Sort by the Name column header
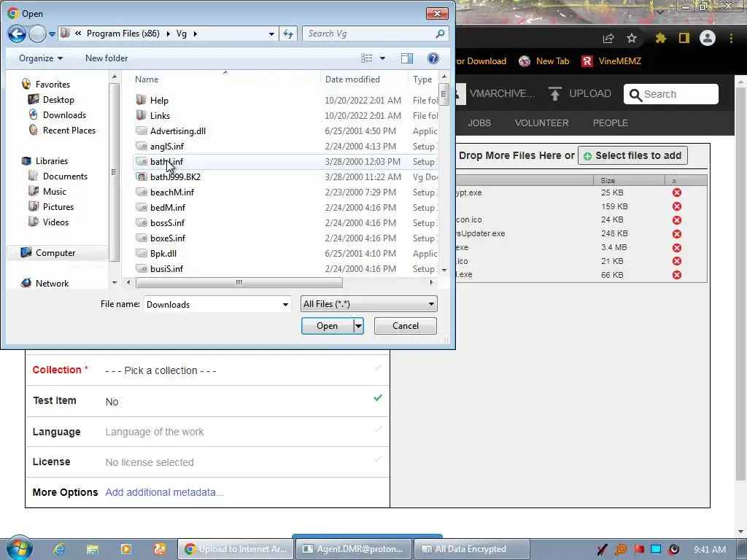 [x=146, y=79]
